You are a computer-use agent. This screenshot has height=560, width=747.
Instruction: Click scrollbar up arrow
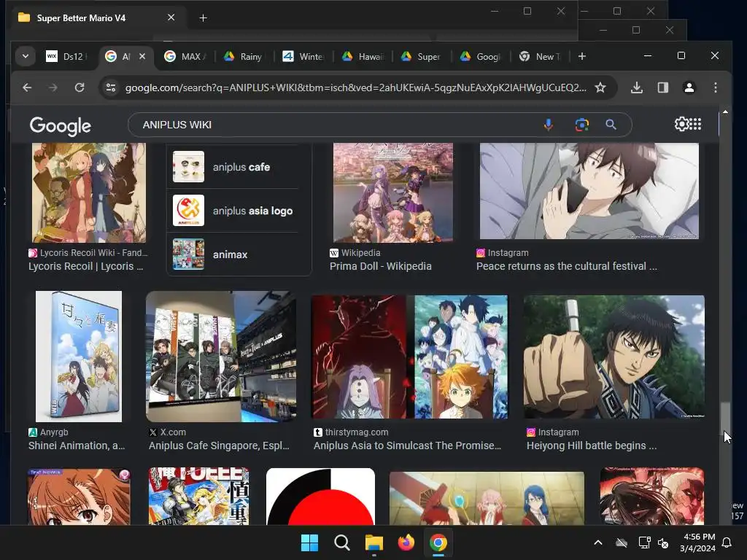pyautogui.click(x=725, y=112)
